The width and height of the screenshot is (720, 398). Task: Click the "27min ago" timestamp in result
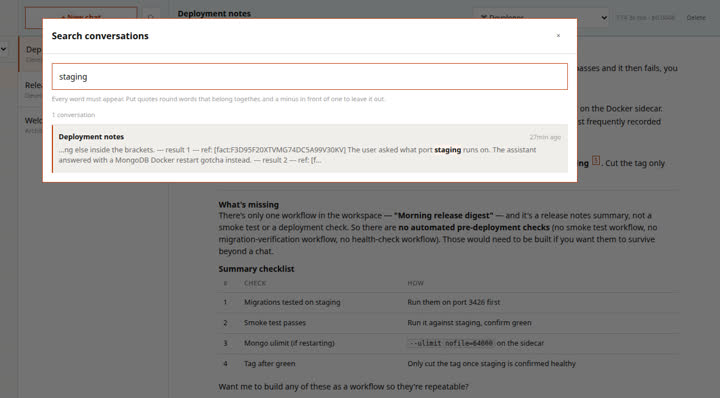point(545,137)
